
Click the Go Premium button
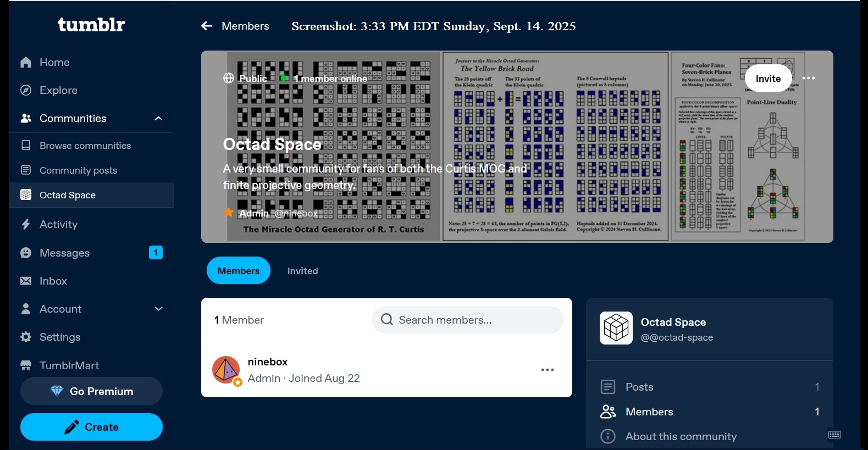[x=91, y=391]
